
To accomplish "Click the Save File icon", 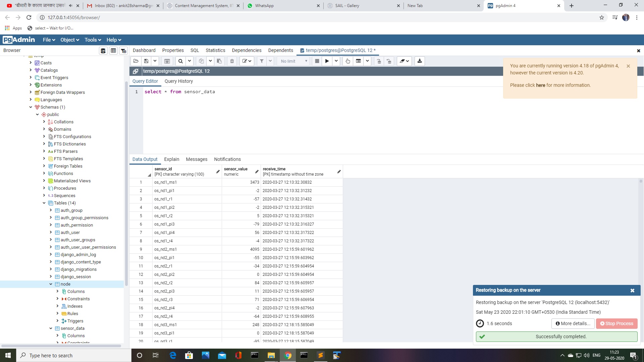I will coord(146,61).
